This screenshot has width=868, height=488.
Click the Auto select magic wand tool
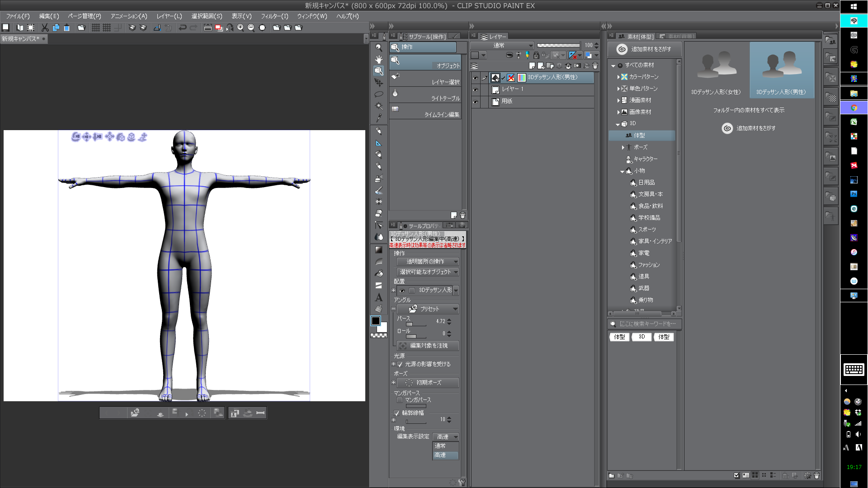point(379,106)
